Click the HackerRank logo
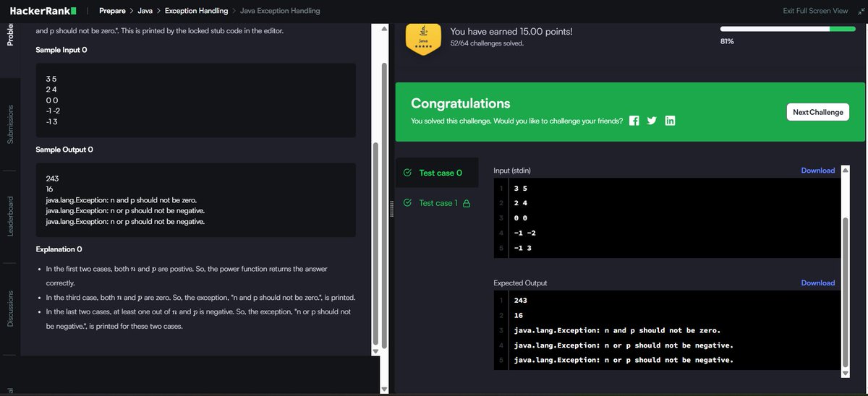868x396 pixels. (x=43, y=11)
